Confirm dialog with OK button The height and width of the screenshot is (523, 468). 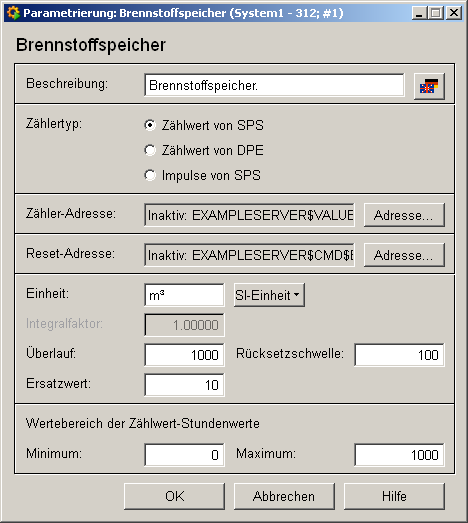(x=174, y=496)
